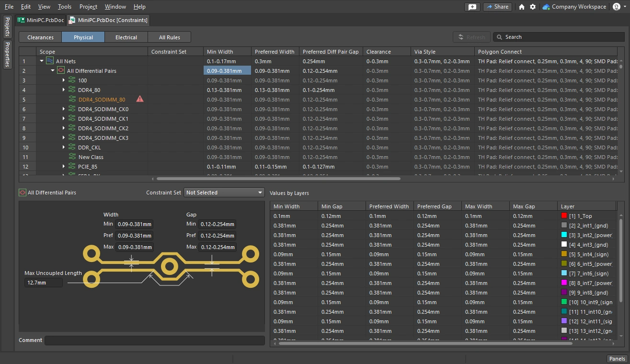Click the PCIE_85 class icon

tap(72, 167)
